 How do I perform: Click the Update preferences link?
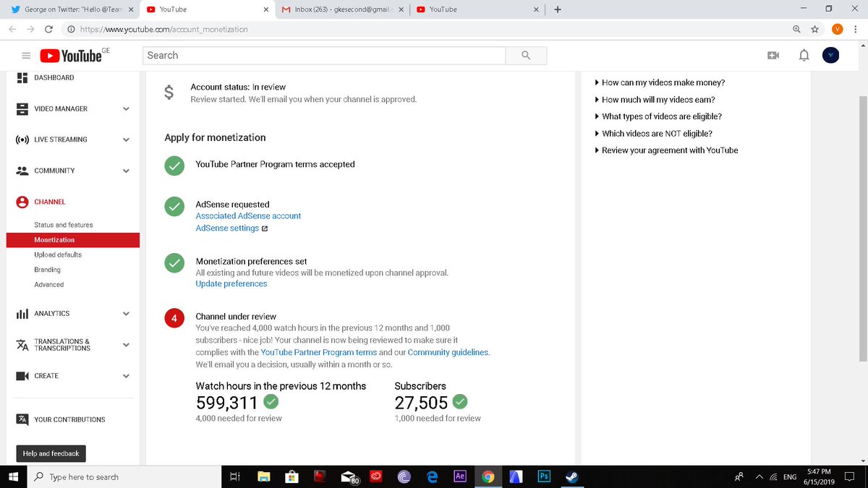(231, 283)
